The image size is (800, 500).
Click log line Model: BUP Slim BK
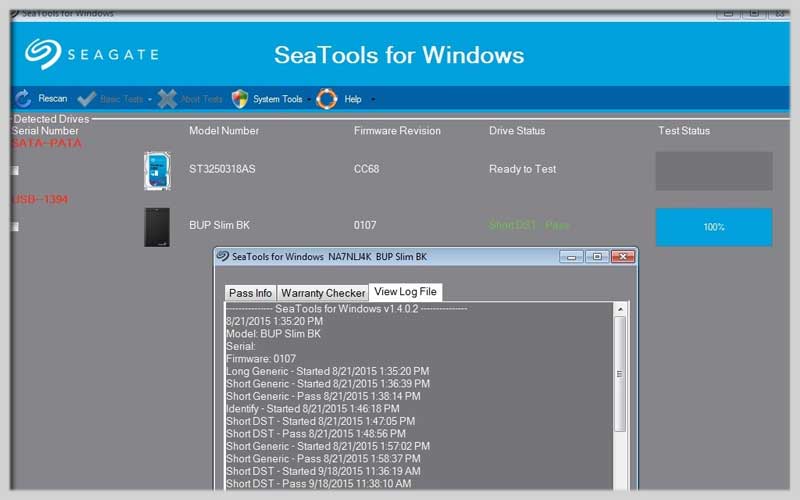[x=273, y=334]
